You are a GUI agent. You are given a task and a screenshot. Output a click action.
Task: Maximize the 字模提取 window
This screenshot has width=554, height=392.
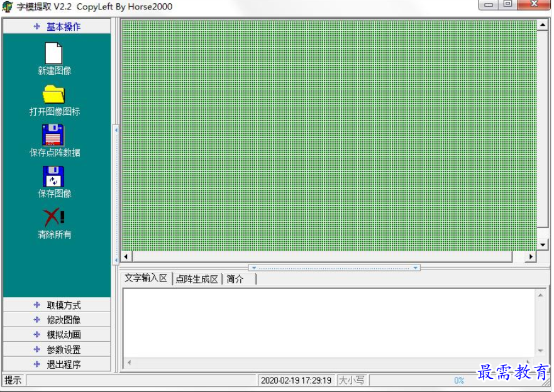click(x=507, y=4)
